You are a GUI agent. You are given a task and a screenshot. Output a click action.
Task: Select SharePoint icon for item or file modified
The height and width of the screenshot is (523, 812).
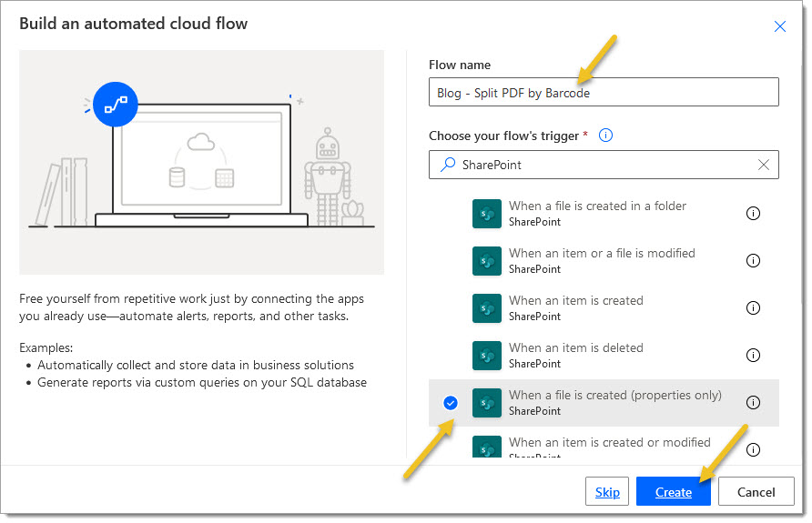click(487, 261)
